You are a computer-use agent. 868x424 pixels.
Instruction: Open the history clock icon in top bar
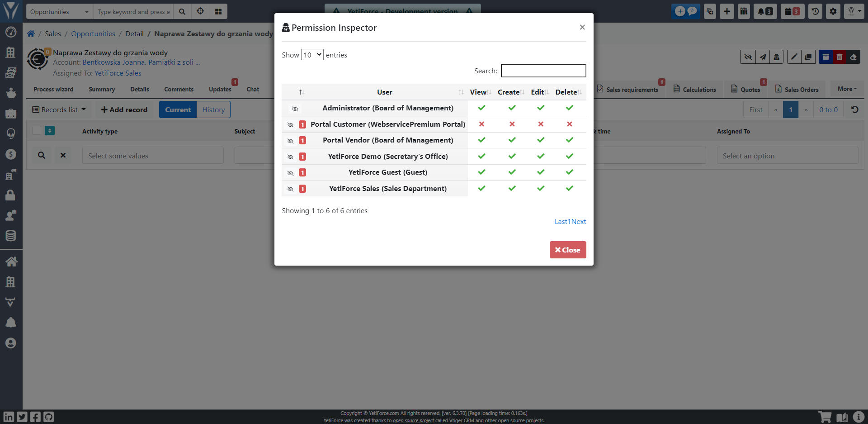click(815, 11)
